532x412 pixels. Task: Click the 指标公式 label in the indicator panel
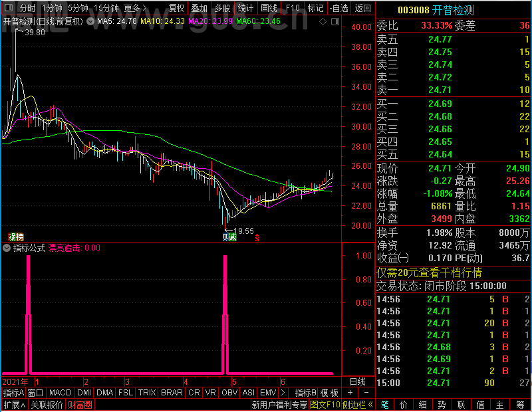click(x=29, y=248)
